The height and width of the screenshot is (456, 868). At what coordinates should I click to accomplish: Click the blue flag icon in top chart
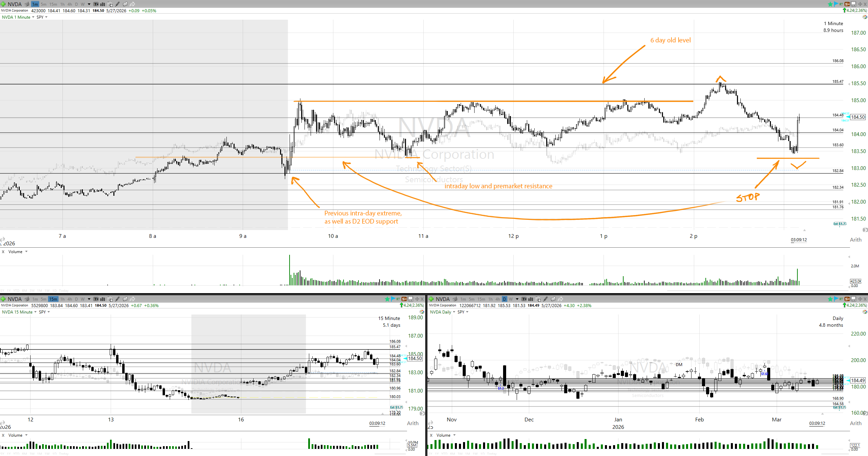(835, 4)
